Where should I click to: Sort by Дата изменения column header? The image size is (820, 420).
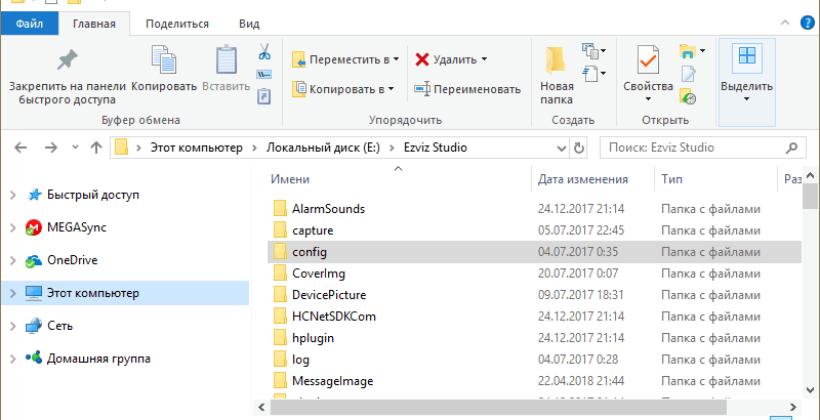coord(583,179)
